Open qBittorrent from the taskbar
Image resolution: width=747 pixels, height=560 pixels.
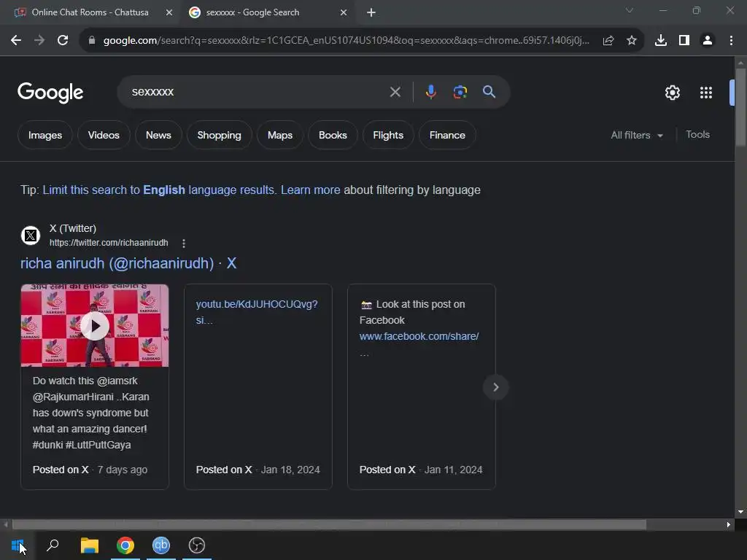click(x=161, y=545)
